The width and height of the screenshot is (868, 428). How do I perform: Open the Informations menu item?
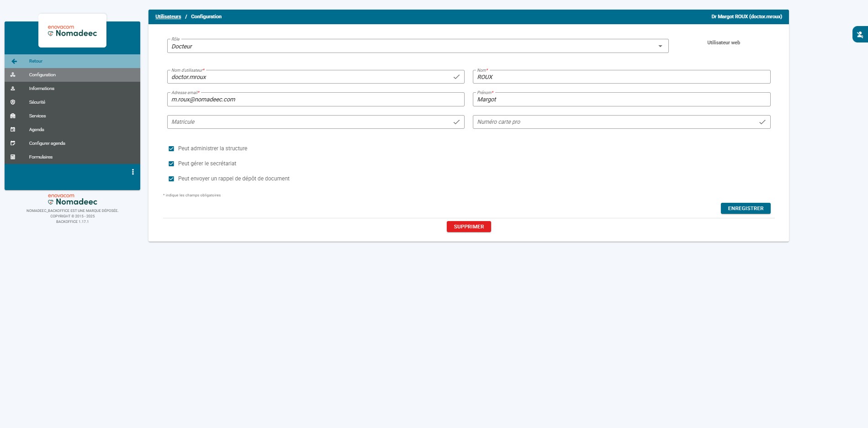click(x=72, y=89)
